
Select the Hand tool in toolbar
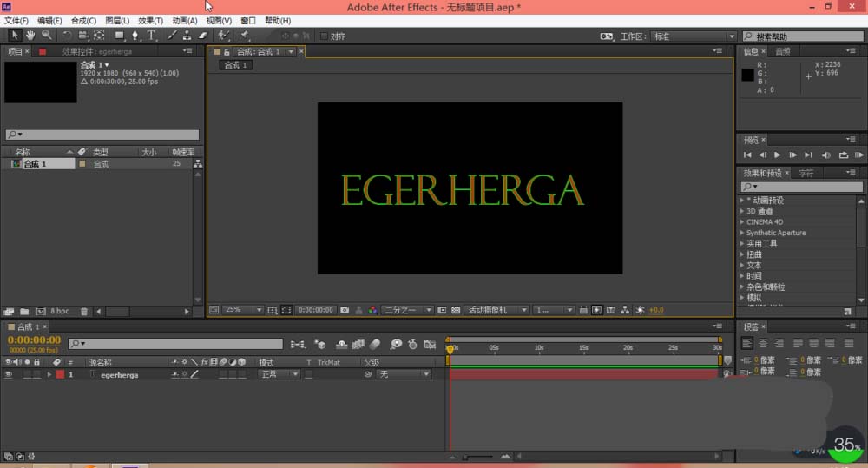coord(30,36)
